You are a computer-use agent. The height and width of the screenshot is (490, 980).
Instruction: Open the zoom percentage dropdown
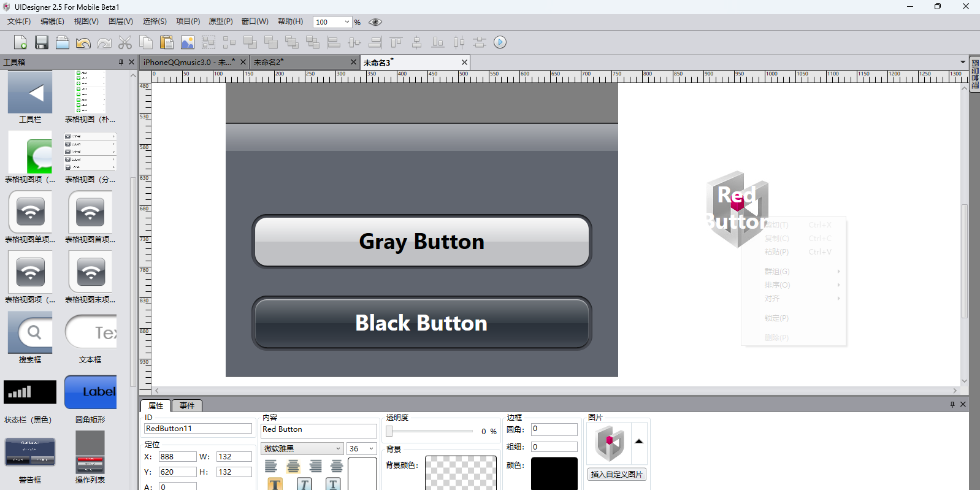pos(346,22)
